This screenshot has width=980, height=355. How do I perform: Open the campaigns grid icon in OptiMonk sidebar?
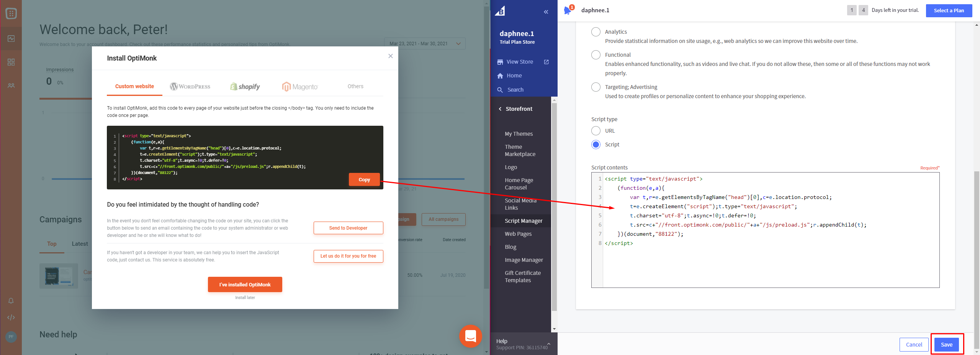coord(11,62)
